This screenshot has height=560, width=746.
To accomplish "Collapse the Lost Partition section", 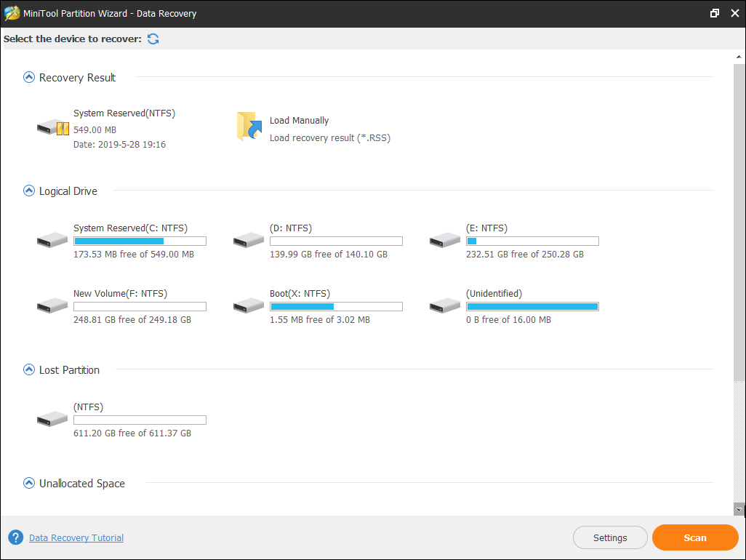I will 29,370.
